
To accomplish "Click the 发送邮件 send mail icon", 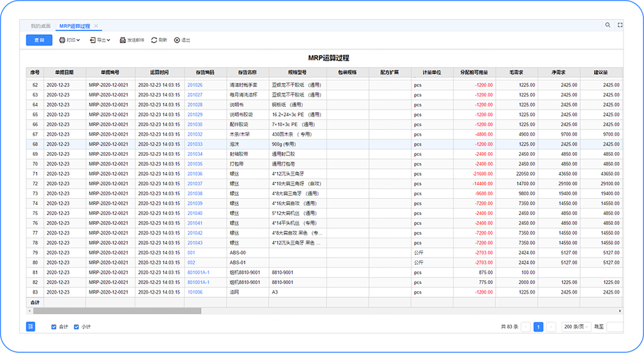I will click(x=122, y=40).
